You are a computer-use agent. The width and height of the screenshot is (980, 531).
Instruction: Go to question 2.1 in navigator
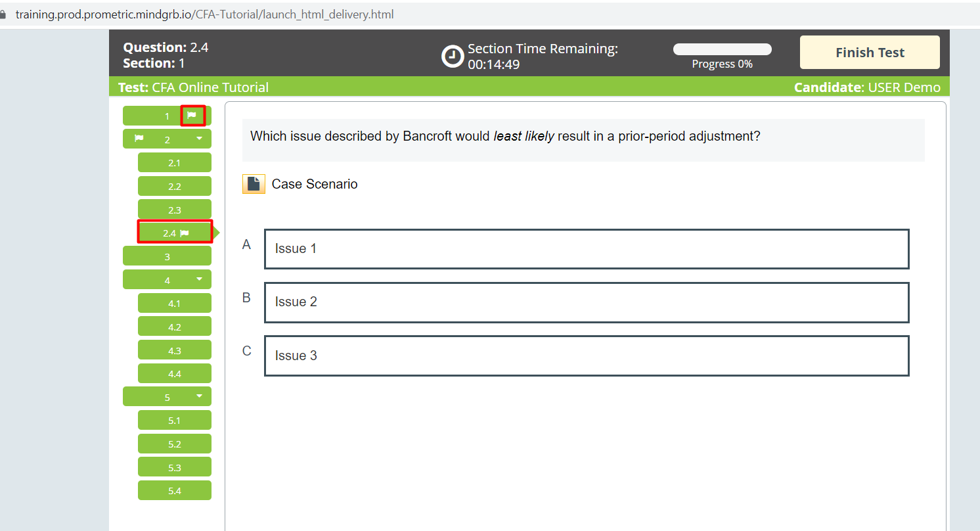(x=174, y=163)
